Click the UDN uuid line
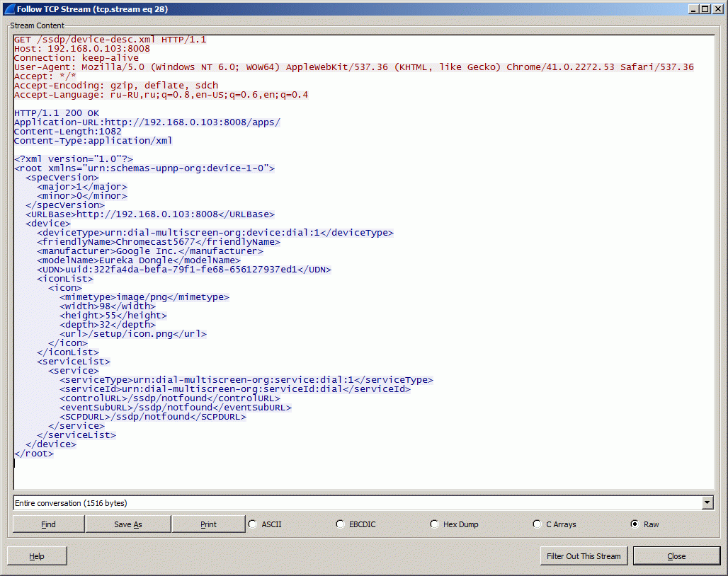This screenshot has width=728, height=576. tap(184, 270)
